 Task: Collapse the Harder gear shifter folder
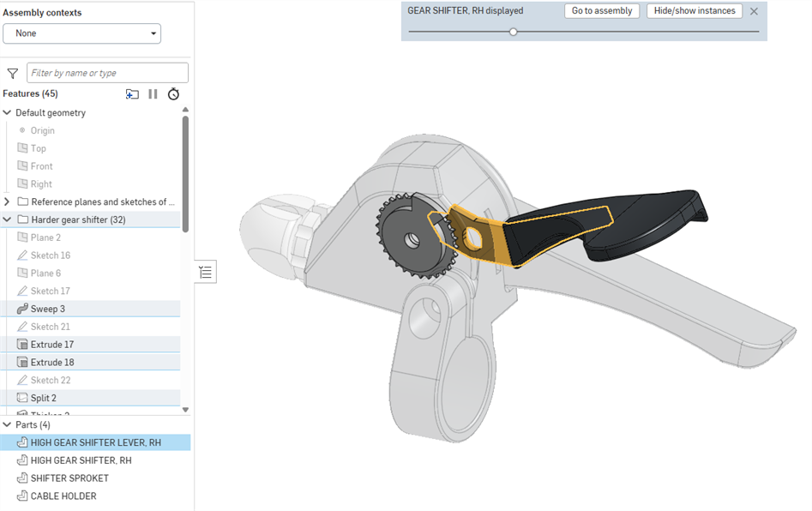tap(8, 220)
